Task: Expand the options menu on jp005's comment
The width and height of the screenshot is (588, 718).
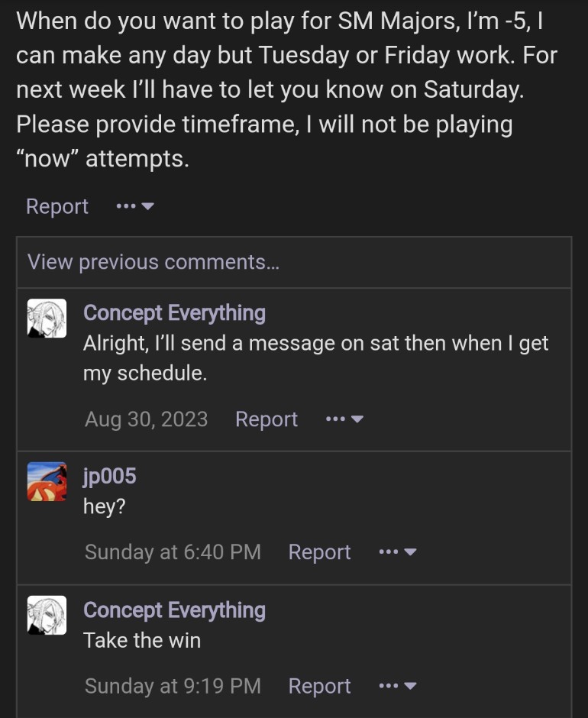Action: 398,552
